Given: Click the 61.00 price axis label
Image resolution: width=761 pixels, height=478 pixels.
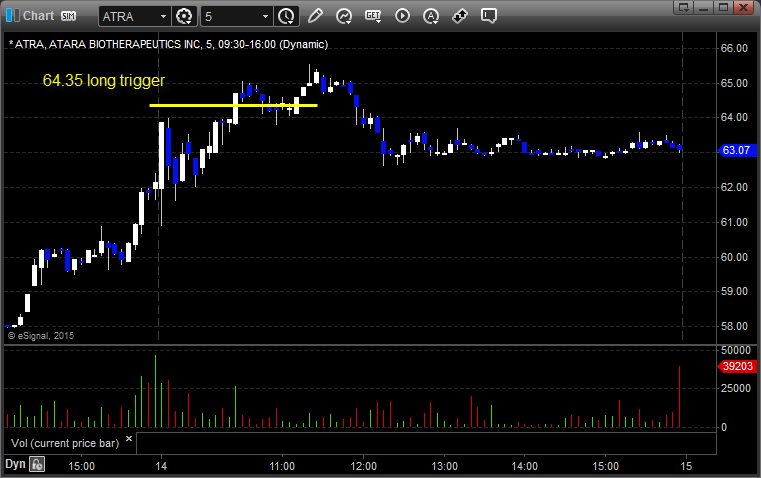Looking at the screenshot, I should (734, 222).
